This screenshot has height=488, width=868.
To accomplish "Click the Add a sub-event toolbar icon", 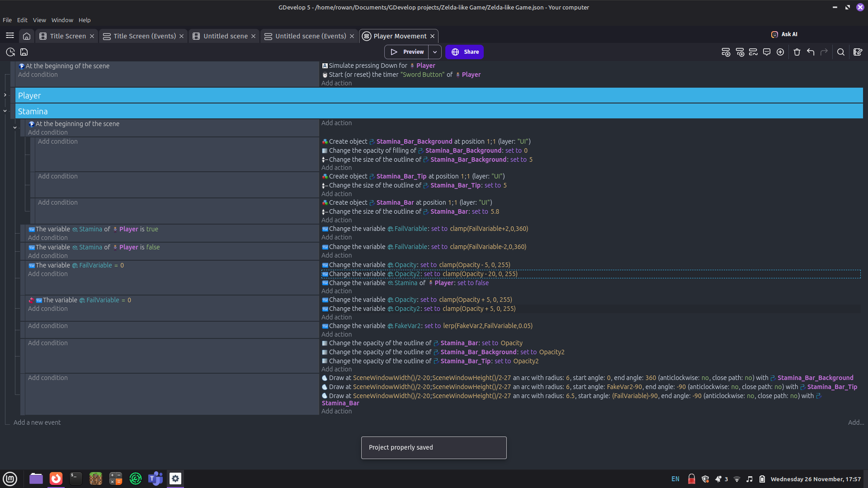I will click(740, 52).
